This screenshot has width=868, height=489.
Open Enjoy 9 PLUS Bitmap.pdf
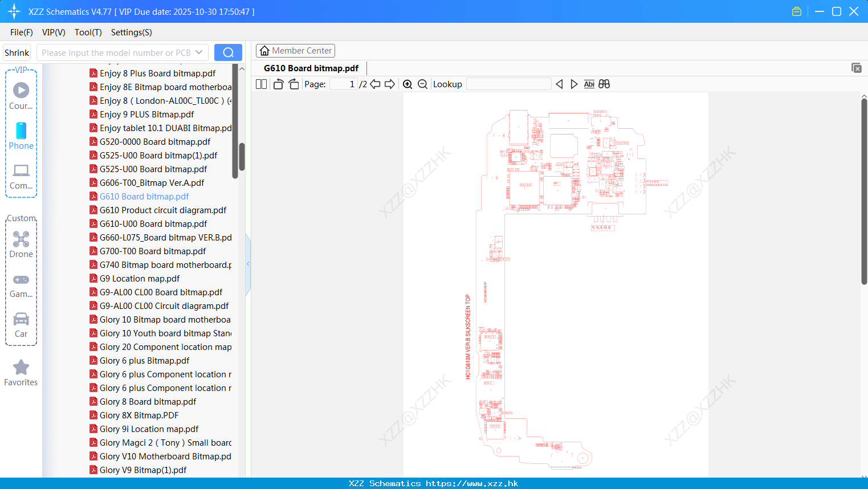point(146,114)
